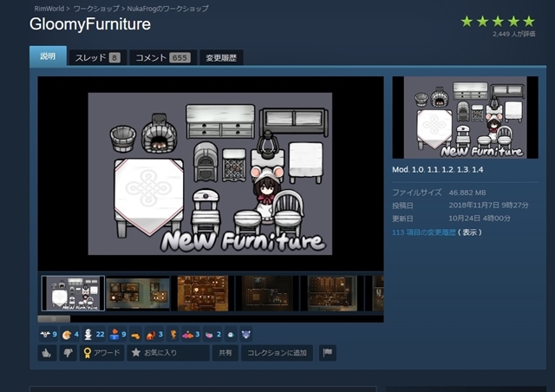Click the orange creature award icon showing 3
This screenshot has width=555, height=392.
click(x=154, y=334)
